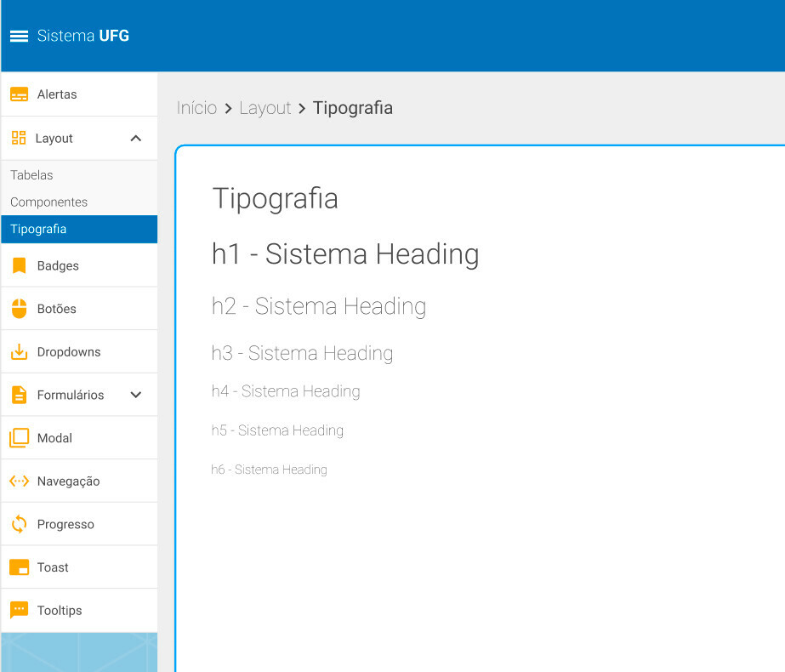Open the hamburger menu icon
This screenshot has width=785, height=672.
19,36
